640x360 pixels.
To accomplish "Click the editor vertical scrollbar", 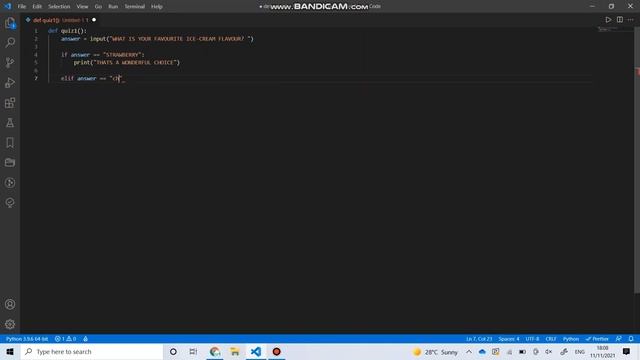I will [637, 159].
